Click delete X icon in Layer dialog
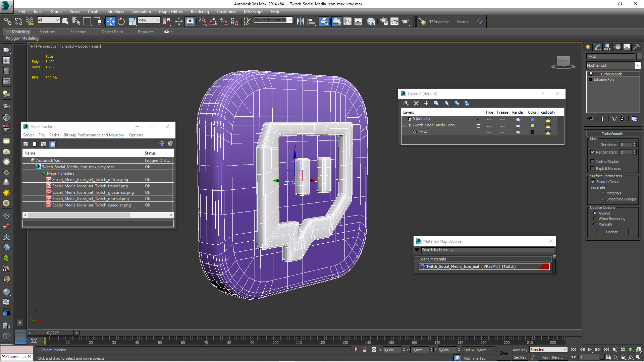644x362 pixels. point(416,103)
